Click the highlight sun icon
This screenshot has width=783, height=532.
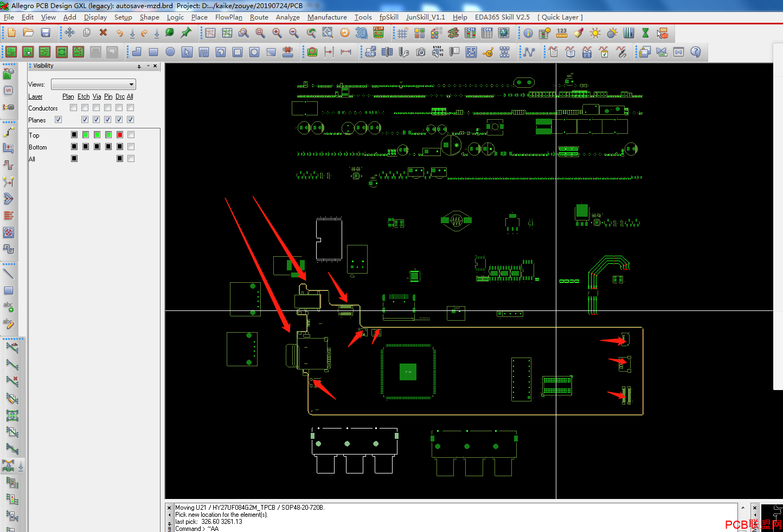coord(595,33)
